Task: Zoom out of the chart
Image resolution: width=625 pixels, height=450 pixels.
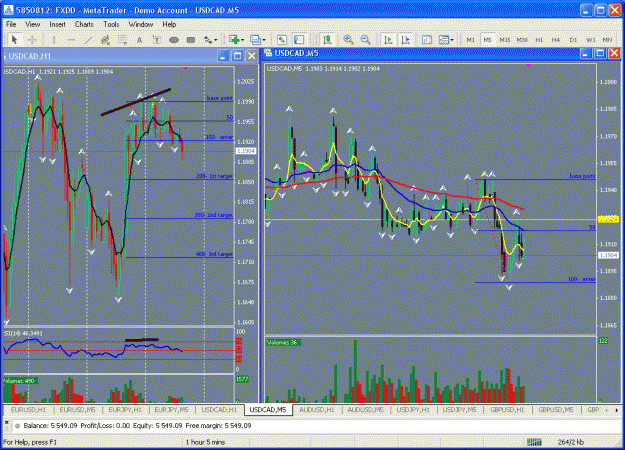Action: [x=365, y=40]
